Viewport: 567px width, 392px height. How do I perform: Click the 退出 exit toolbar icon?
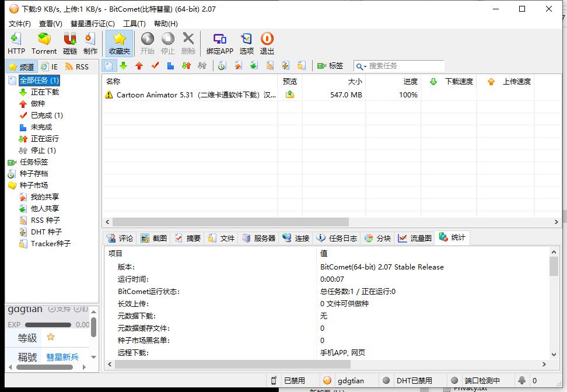tap(267, 43)
